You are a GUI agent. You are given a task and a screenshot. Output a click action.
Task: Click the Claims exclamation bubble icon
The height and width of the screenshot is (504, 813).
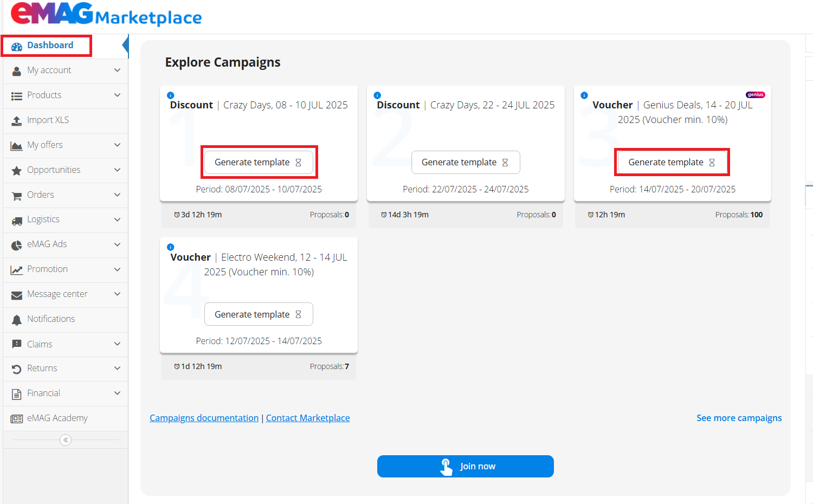17,345
